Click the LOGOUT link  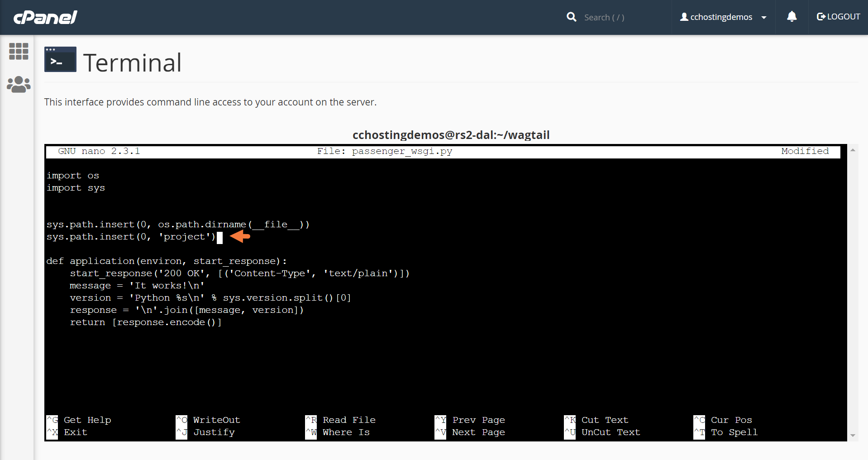click(x=838, y=17)
